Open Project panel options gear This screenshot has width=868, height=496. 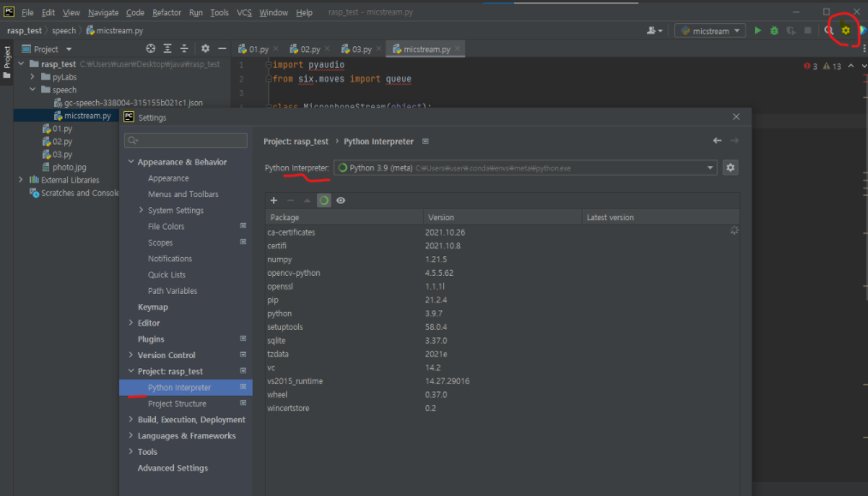pos(206,49)
